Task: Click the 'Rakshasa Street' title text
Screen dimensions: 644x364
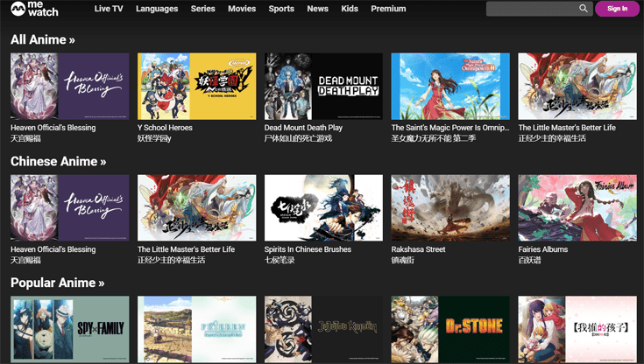Action: (418, 249)
